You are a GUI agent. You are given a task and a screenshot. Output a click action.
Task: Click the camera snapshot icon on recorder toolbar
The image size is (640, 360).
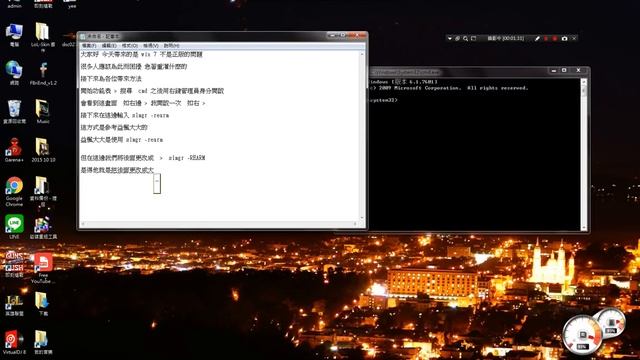[564, 38]
